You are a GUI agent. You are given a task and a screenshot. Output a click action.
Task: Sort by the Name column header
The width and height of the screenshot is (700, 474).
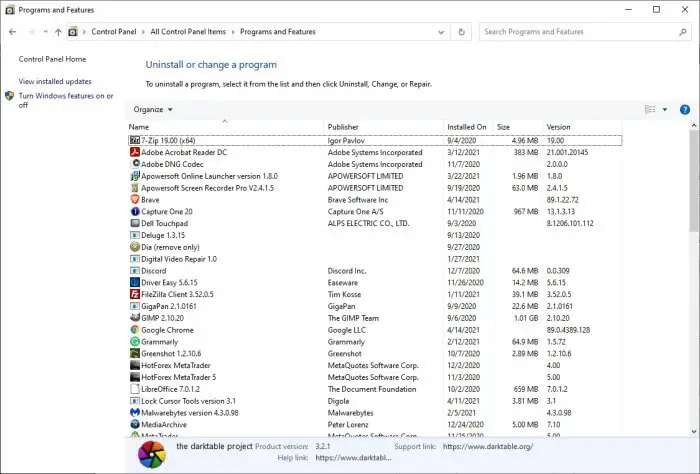pyautogui.click(x=225, y=127)
